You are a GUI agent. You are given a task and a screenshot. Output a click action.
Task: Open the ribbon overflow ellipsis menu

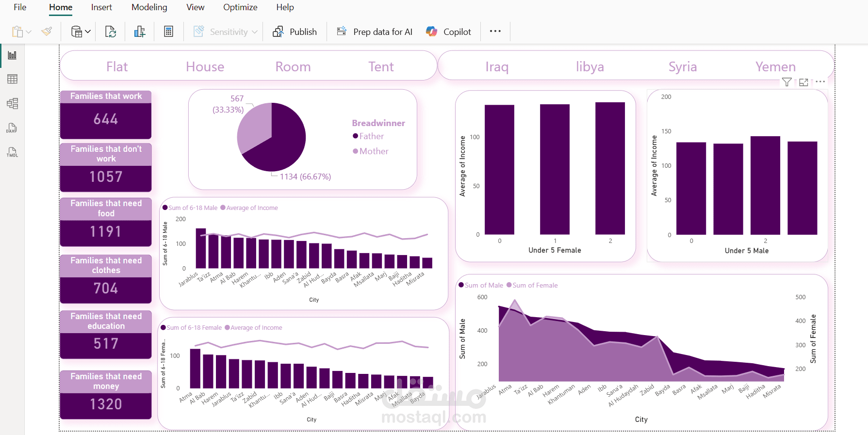(x=495, y=32)
